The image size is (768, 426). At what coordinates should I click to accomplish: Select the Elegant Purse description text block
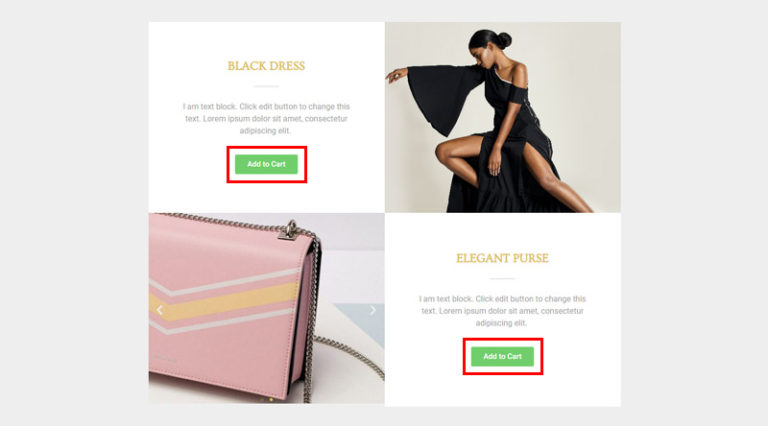[503, 311]
